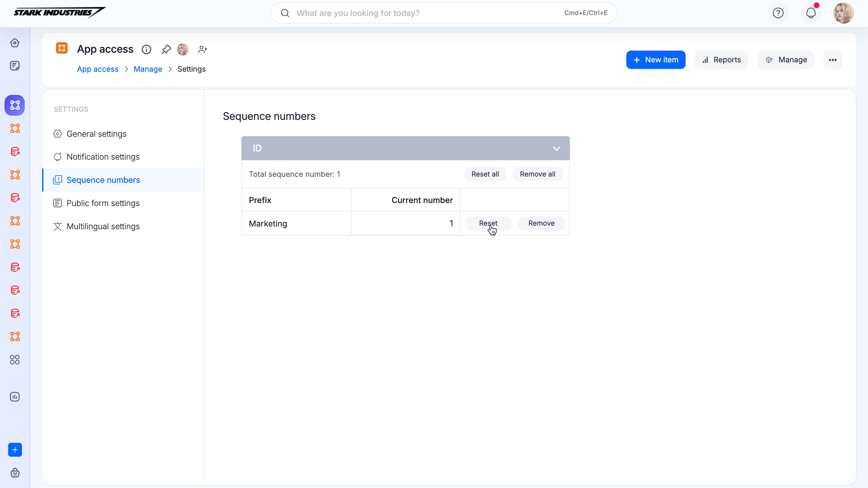Click the help question mark icon

(778, 13)
